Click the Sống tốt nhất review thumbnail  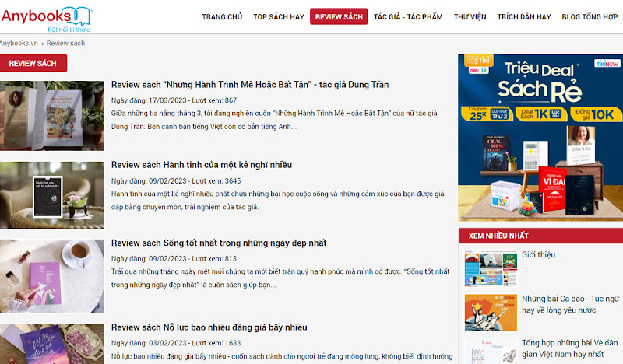point(52,276)
